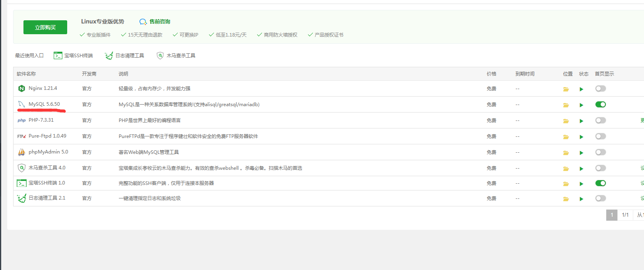Click the 日志清理工具 2.1 row name
The width and height of the screenshot is (644, 270).
click(47, 198)
